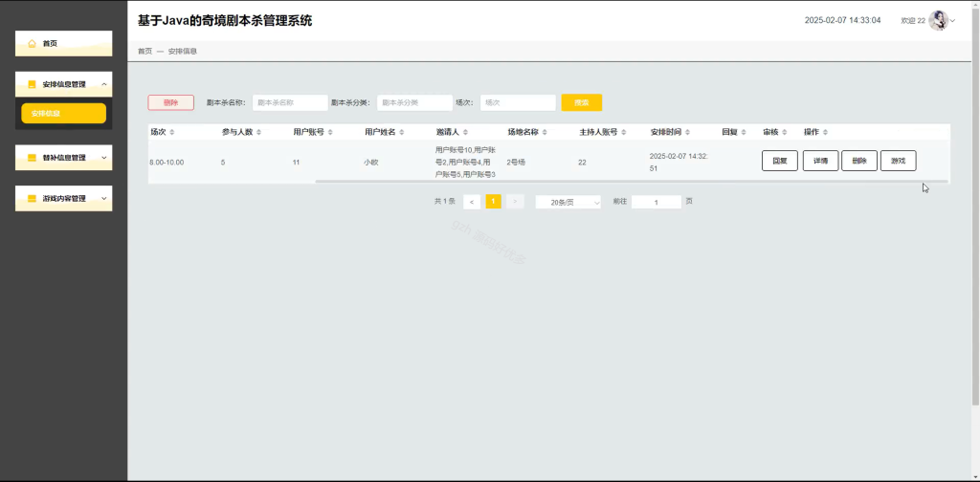Sort by 审核 column arrows

(x=785, y=132)
